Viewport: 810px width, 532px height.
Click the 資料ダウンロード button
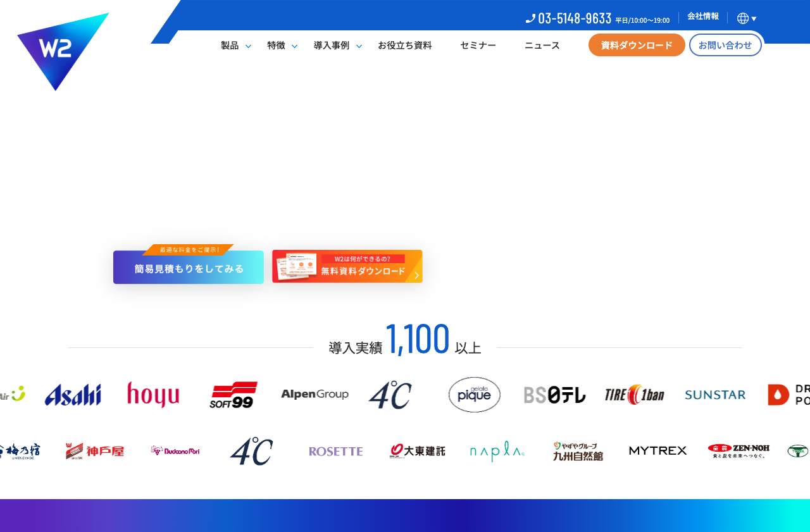pyautogui.click(x=636, y=45)
